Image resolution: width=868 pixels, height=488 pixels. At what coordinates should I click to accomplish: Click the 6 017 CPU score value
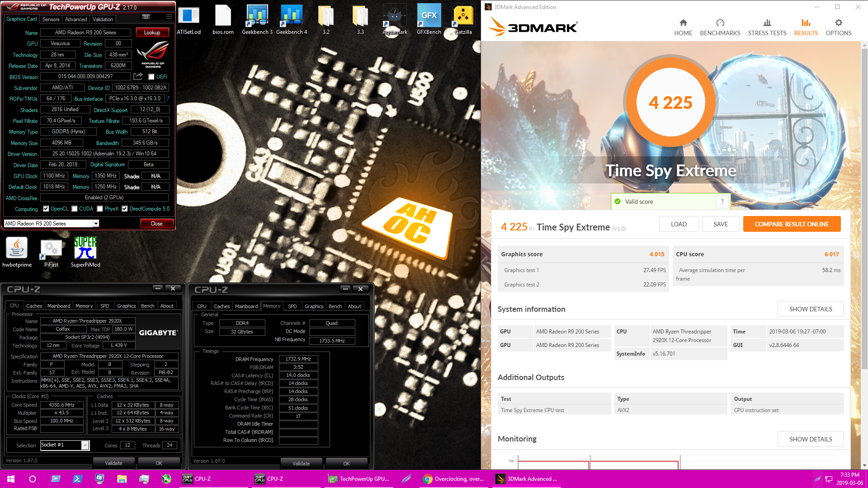point(832,254)
